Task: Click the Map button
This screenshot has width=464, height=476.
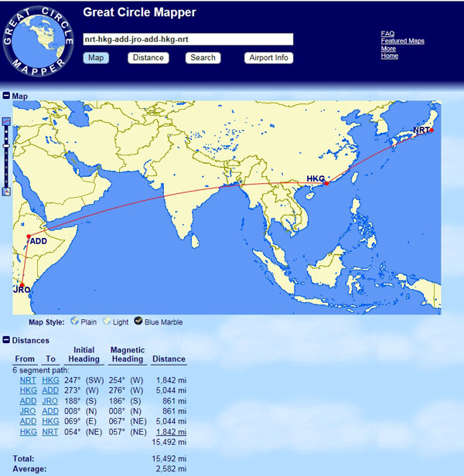Action: click(x=96, y=58)
